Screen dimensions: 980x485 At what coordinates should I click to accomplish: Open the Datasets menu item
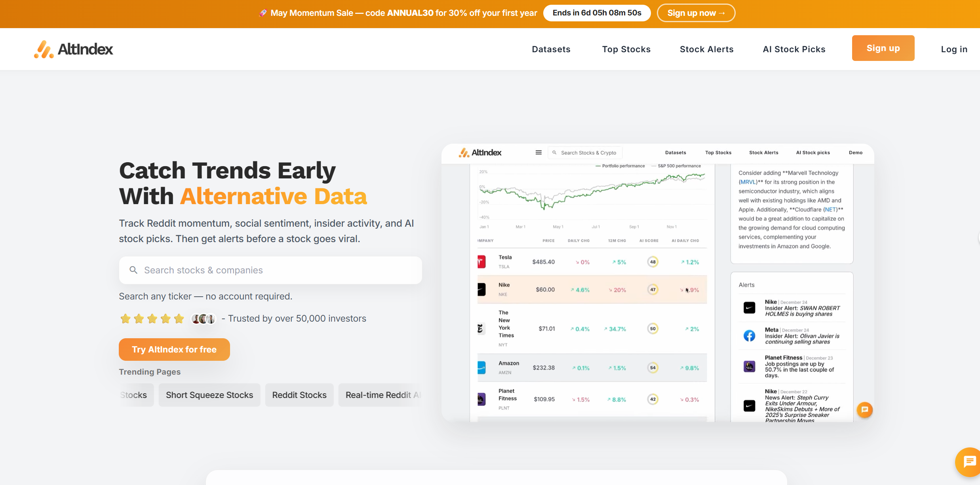tap(551, 49)
